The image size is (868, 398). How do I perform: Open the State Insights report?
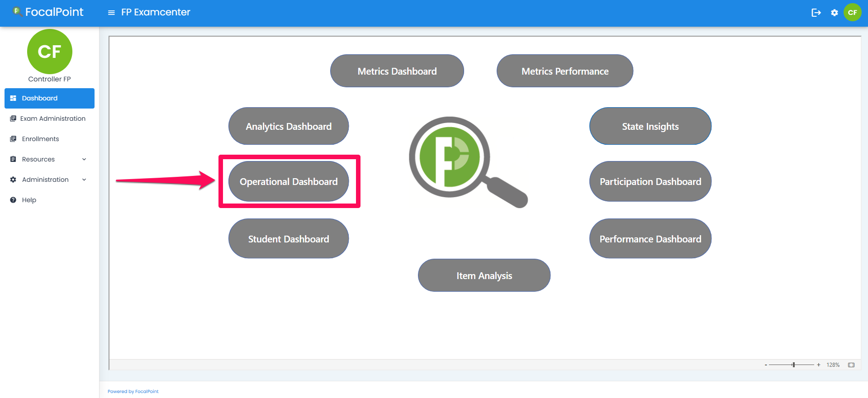[650, 126]
